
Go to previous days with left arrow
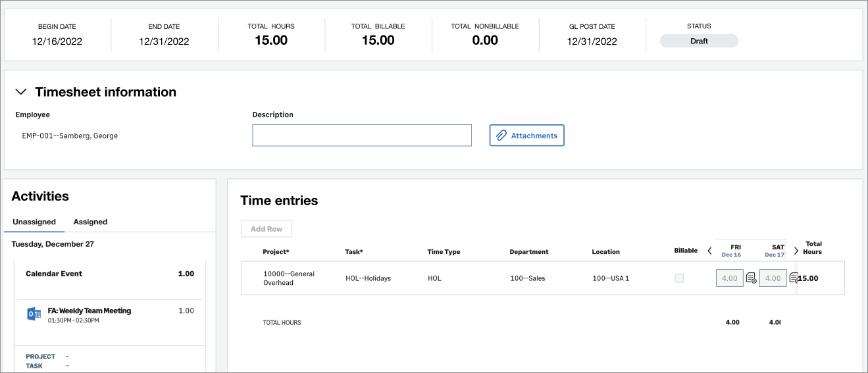[709, 251]
